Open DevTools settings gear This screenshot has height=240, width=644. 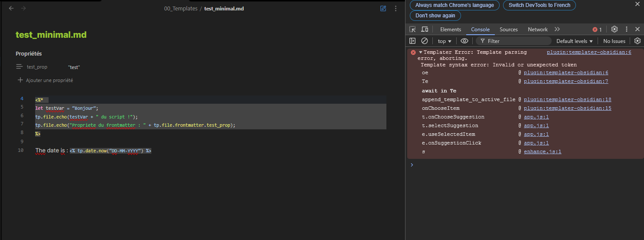click(615, 29)
